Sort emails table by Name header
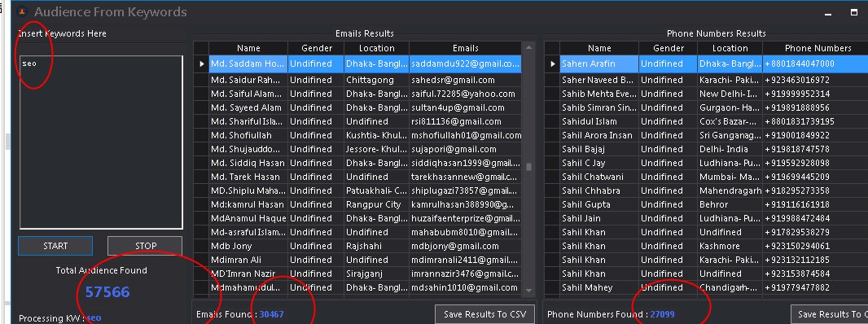Image resolution: width=868 pixels, height=324 pixels. pos(248,48)
